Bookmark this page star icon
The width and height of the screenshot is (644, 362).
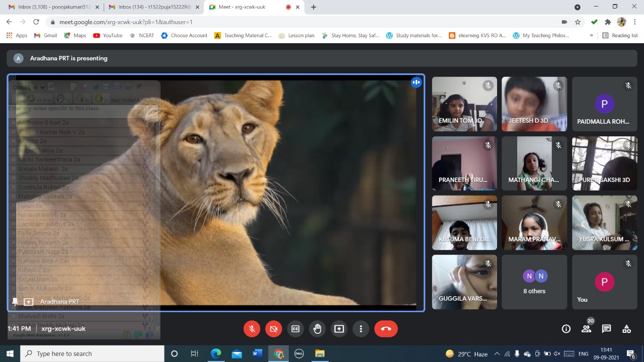click(578, 22)
